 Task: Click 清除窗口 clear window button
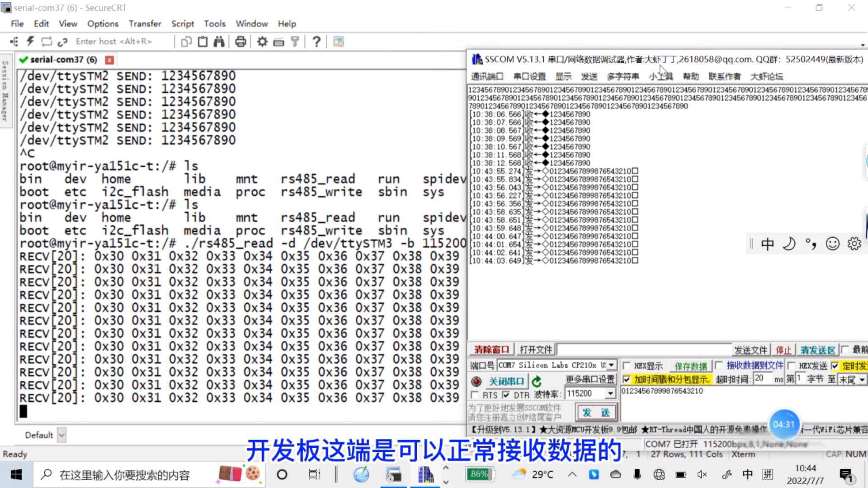492,350
